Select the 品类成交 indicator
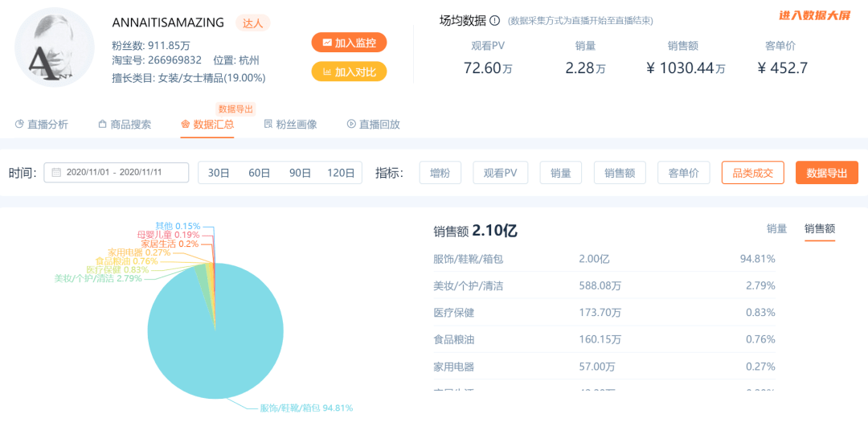Image resolution: width=868 pixels, height=447 pixels. [753, 173]
